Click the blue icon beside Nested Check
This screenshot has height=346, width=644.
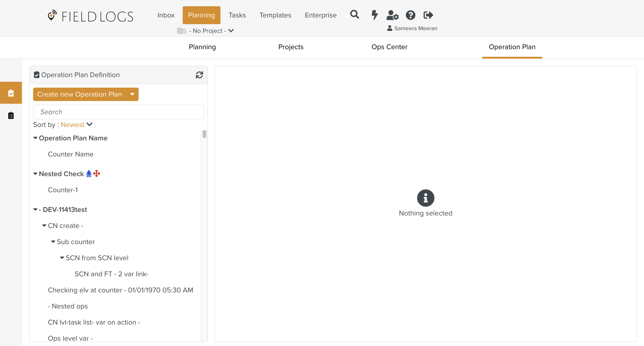tap(89, 174)
